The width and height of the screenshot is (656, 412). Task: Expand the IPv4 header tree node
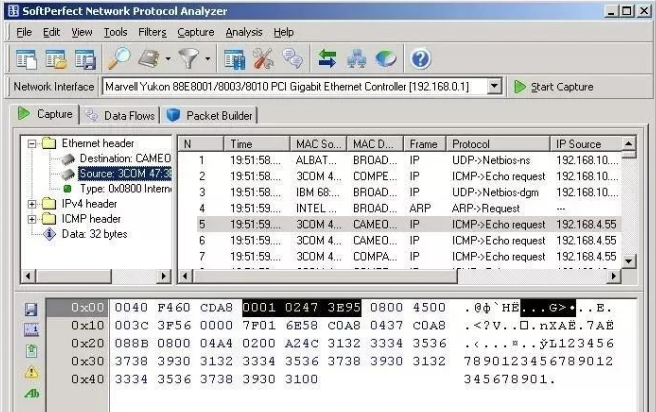pyautogui.click(x=32, y=204)
